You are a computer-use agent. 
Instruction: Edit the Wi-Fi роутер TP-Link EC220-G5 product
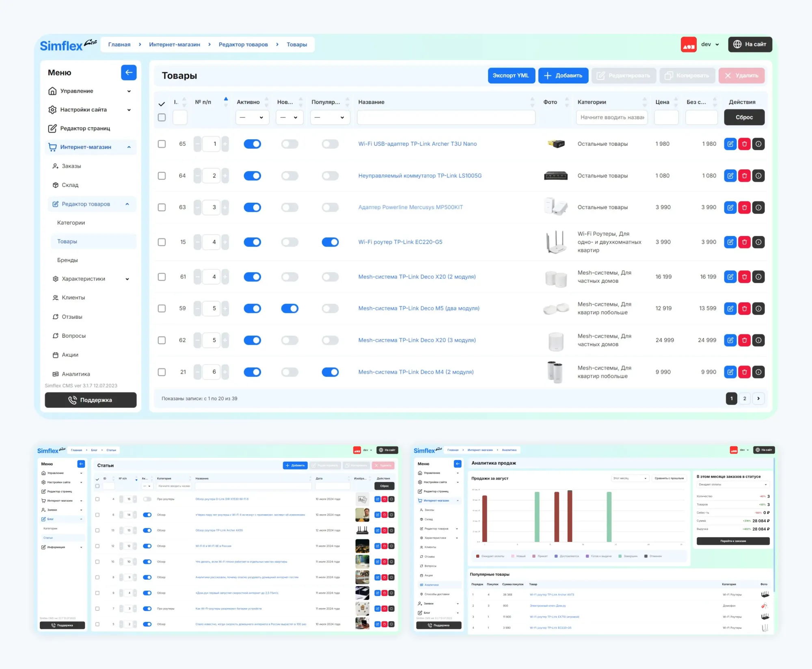730,242
